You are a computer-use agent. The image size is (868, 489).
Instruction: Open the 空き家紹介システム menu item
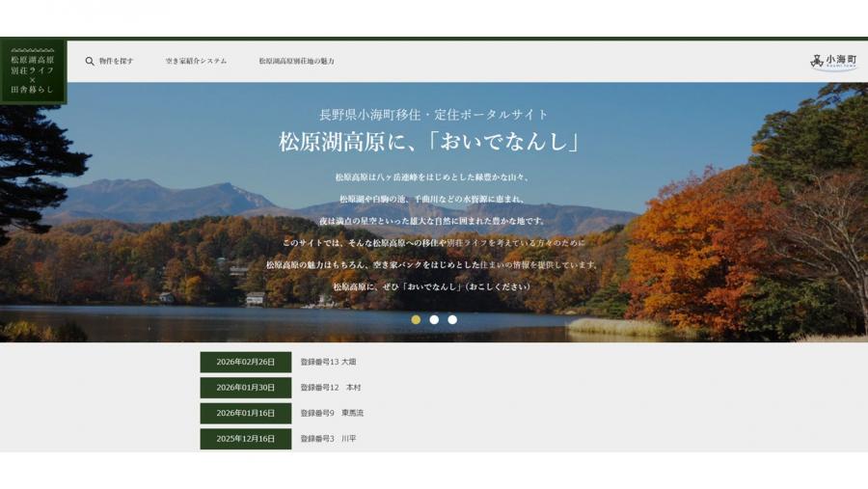(x=196, y=62)
